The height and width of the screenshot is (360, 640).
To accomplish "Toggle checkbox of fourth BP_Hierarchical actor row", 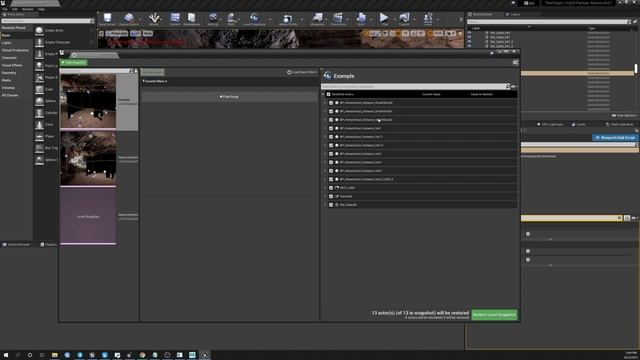I will click(x=331, y=128).
